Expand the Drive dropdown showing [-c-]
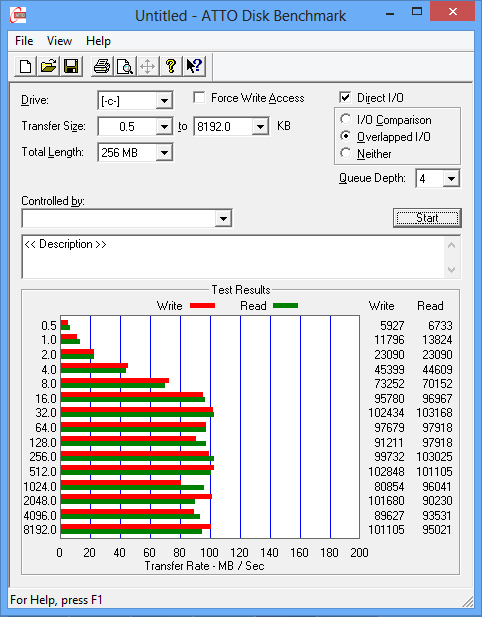Viewport: 482px width, 617px height. [x=164, y=101]
